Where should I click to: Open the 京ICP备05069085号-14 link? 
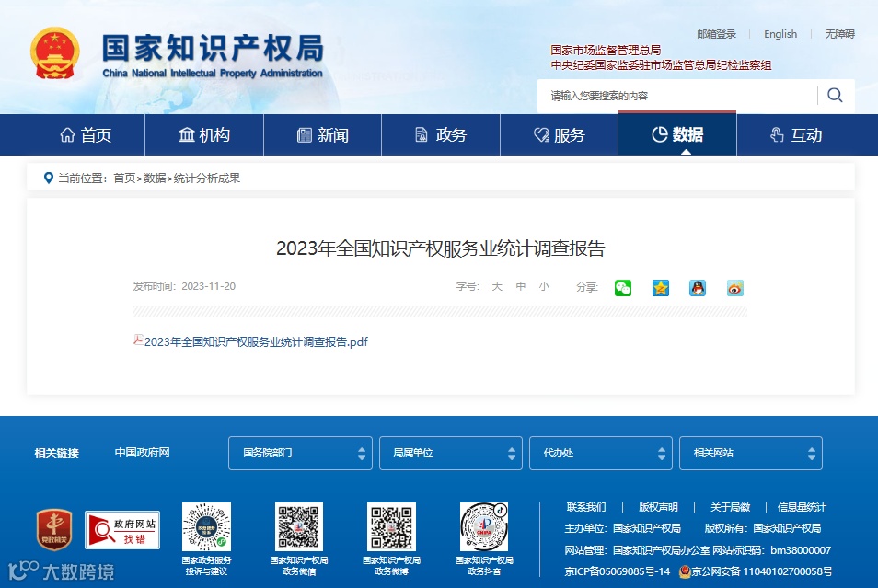[617, 571]
